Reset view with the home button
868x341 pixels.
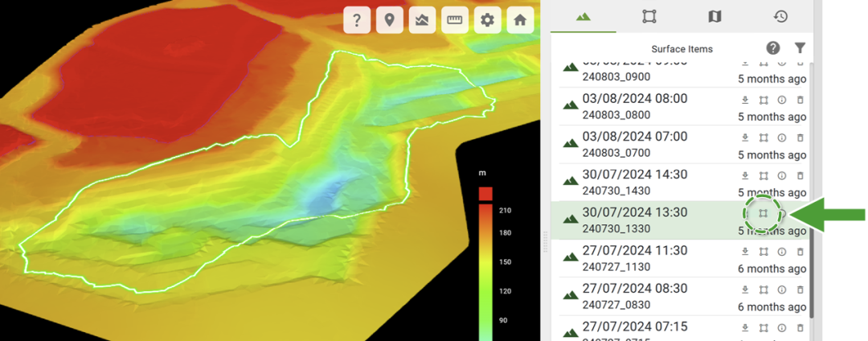[520, 20]
